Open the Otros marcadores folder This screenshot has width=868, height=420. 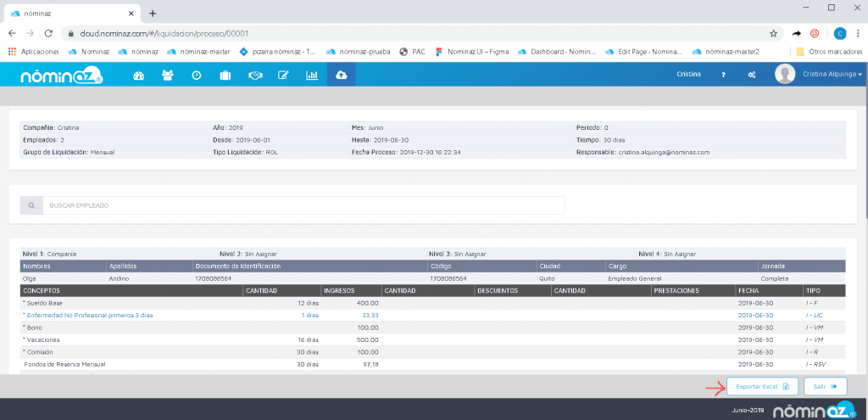pos(829,52)
